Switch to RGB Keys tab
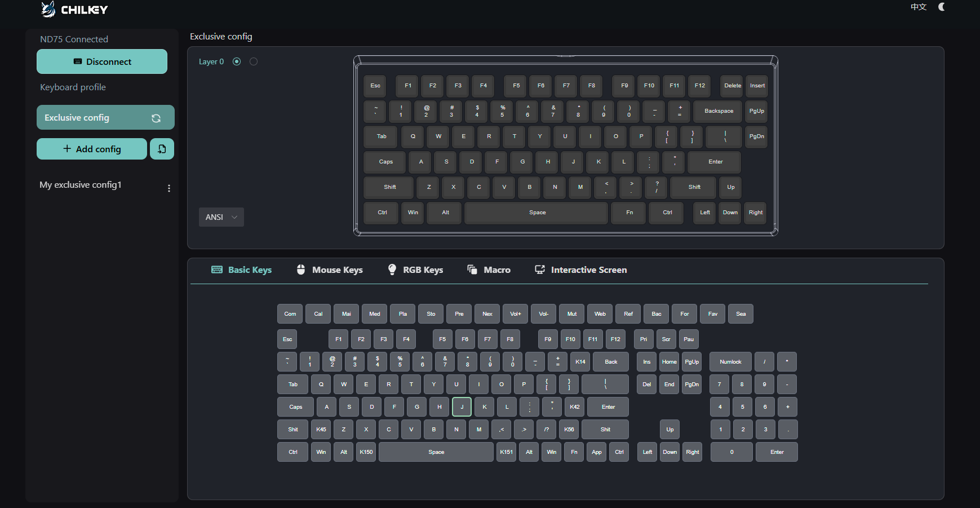The width and height of the screenshot is (980, 508). coord(415,270)
